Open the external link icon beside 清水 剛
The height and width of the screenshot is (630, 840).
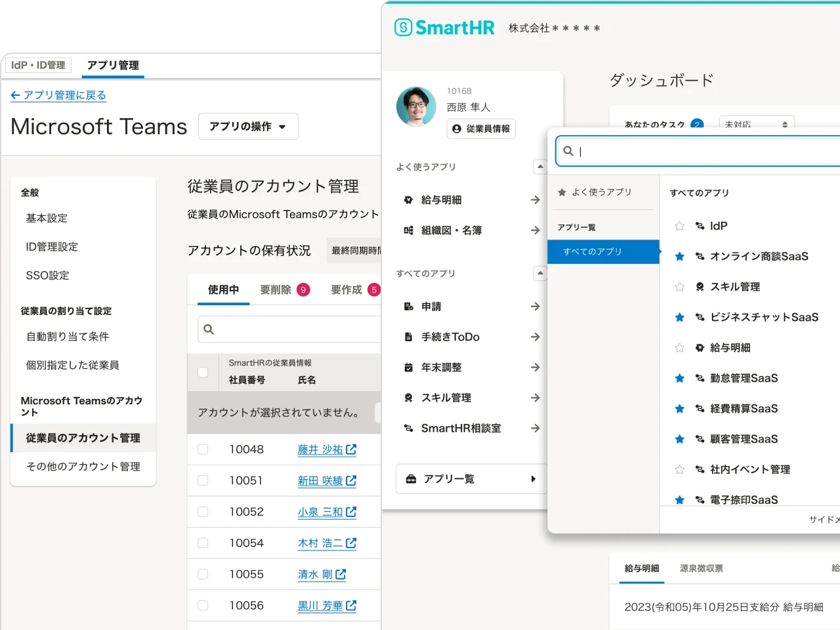(341, 574)
